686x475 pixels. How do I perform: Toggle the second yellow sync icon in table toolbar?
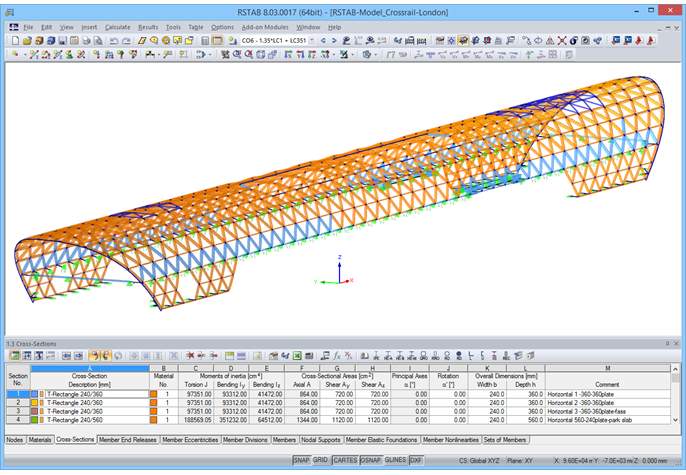click(106, 356)
